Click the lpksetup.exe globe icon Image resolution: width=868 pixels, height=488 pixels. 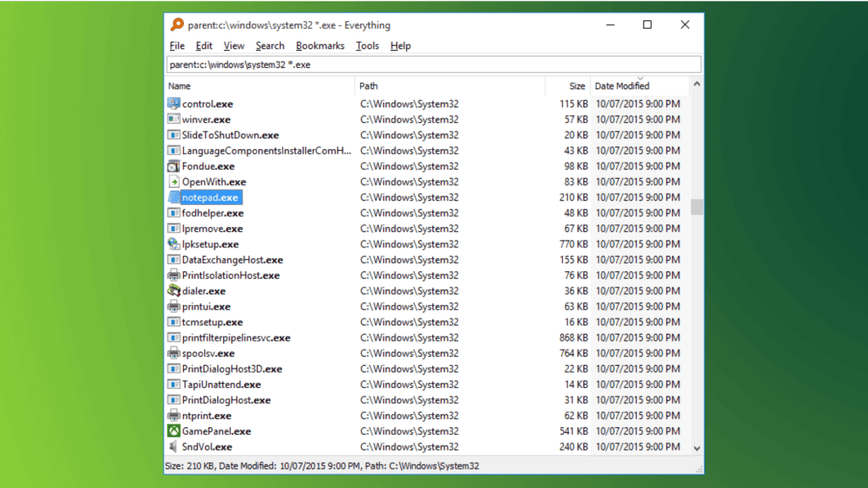(x=174, y=244)
